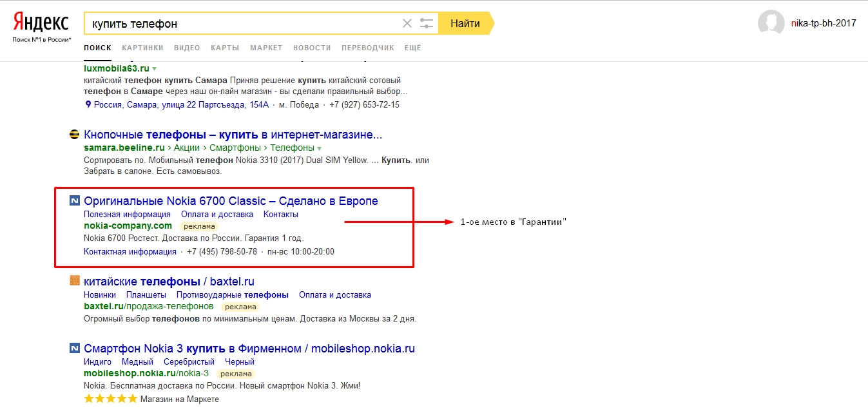Open the Yandex logo home page
868x413 pixels.
coord(41,23)
